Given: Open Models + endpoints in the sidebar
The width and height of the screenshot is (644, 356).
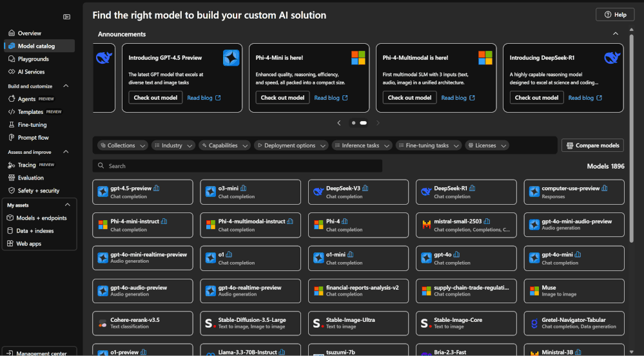Looking at the screenshot, I should [39, 218].
